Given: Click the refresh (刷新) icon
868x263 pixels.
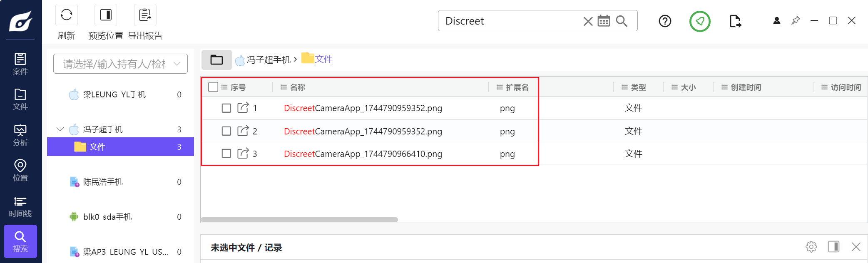Looking at the screenshot, I should pos(67,15).
